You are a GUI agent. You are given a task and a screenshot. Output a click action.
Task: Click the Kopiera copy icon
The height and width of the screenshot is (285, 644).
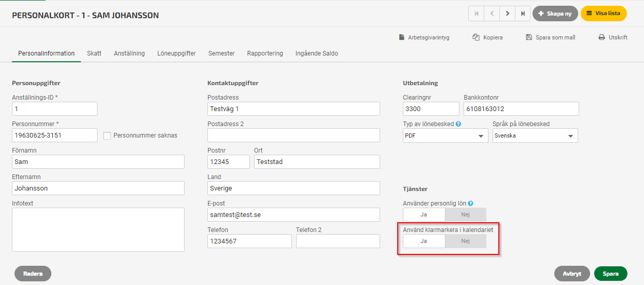[476, 37]
